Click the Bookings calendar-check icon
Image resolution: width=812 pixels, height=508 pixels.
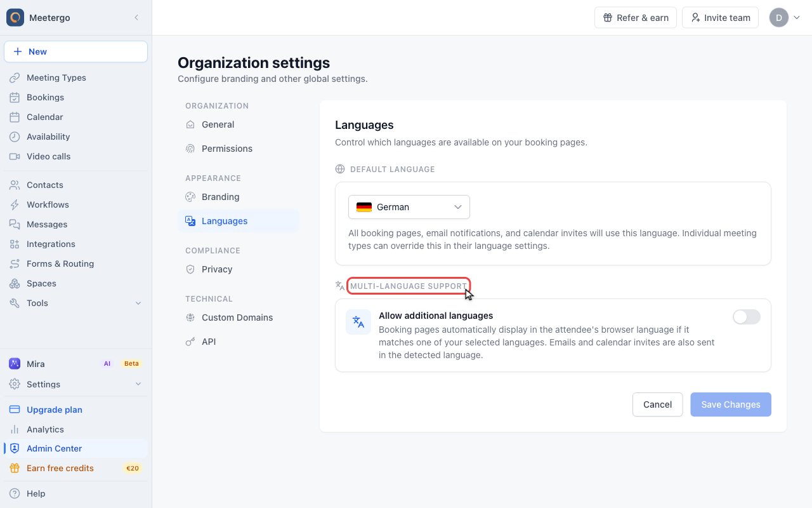(x=15, y=97)
